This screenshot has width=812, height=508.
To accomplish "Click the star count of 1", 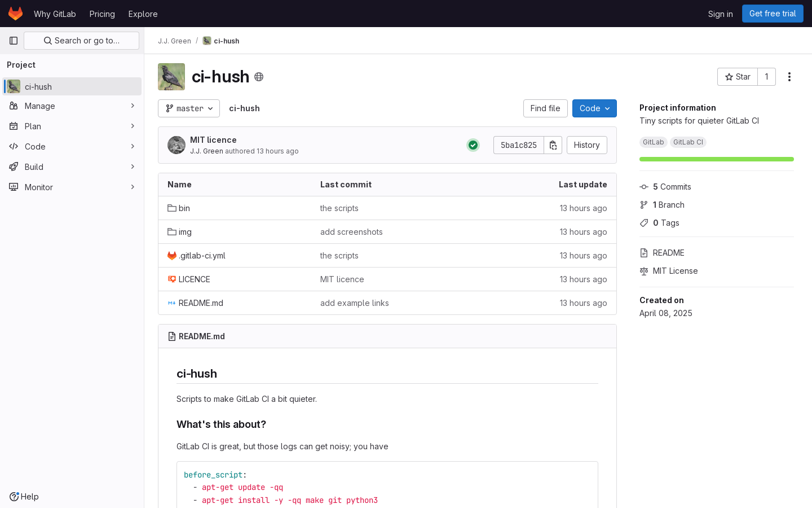I will pos(766,77).
